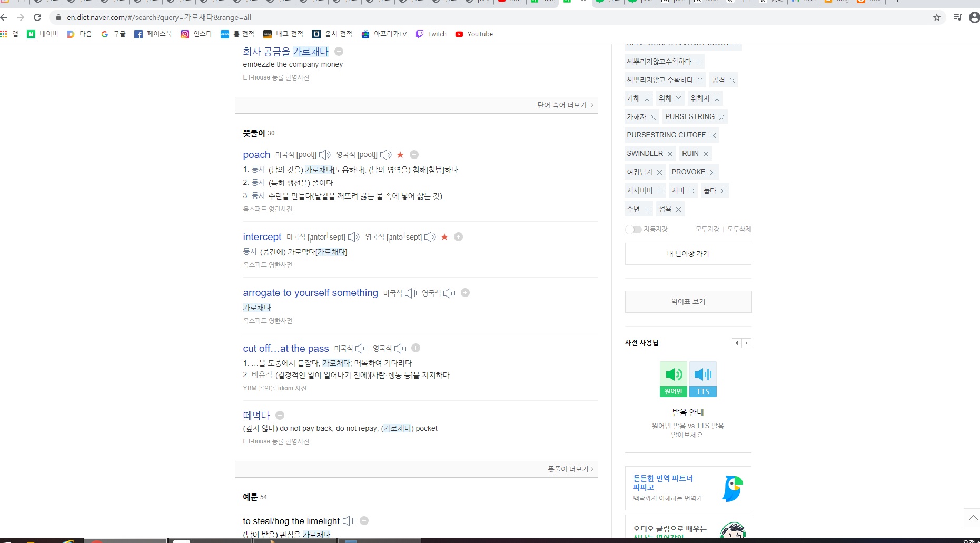Add 떼먹다 to wordbook with plus icon
The height and width of the screenshot is (543, 980).
click(280, 415)
